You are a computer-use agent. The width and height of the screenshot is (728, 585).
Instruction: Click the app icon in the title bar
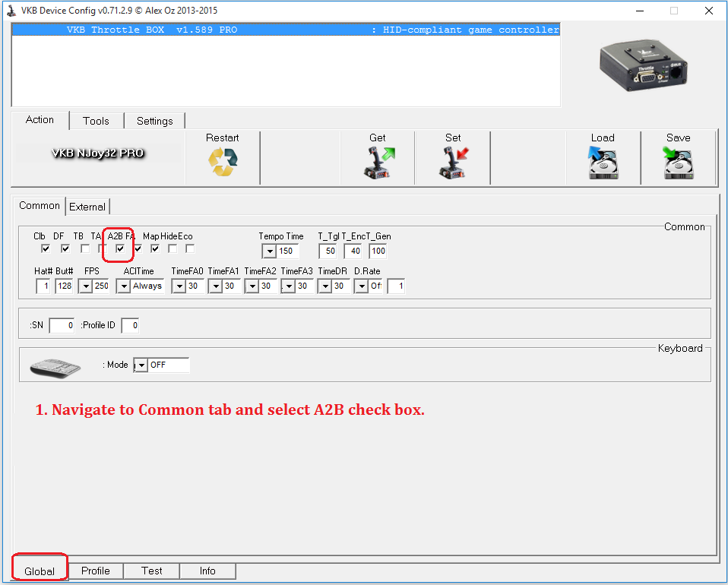tap(11, 10)
